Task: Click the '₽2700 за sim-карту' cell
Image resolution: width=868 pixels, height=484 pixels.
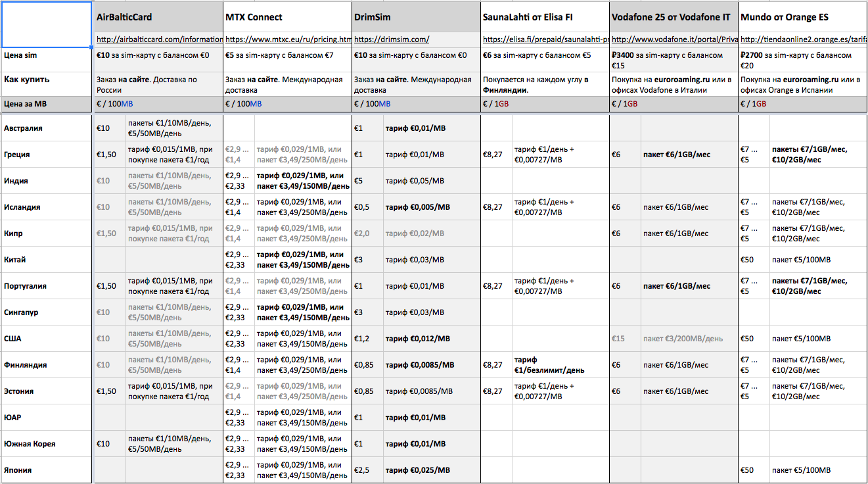Action: tap(804, 59)
